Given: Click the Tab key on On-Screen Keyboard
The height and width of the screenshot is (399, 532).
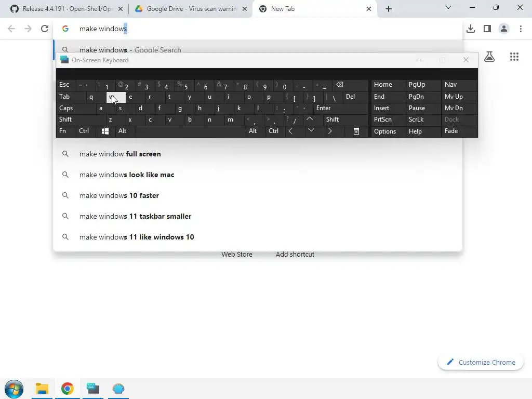Looking at the screenshot, I should [71, 97].
